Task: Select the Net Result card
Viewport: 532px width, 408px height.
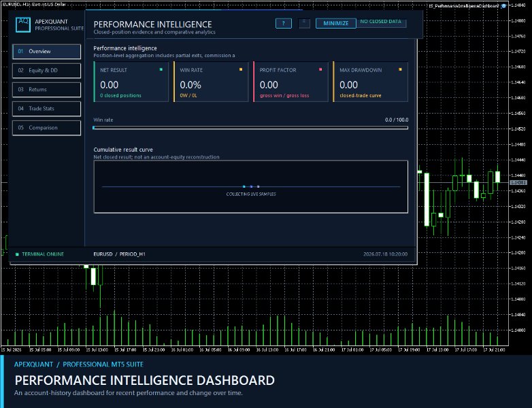Action: 131,82
